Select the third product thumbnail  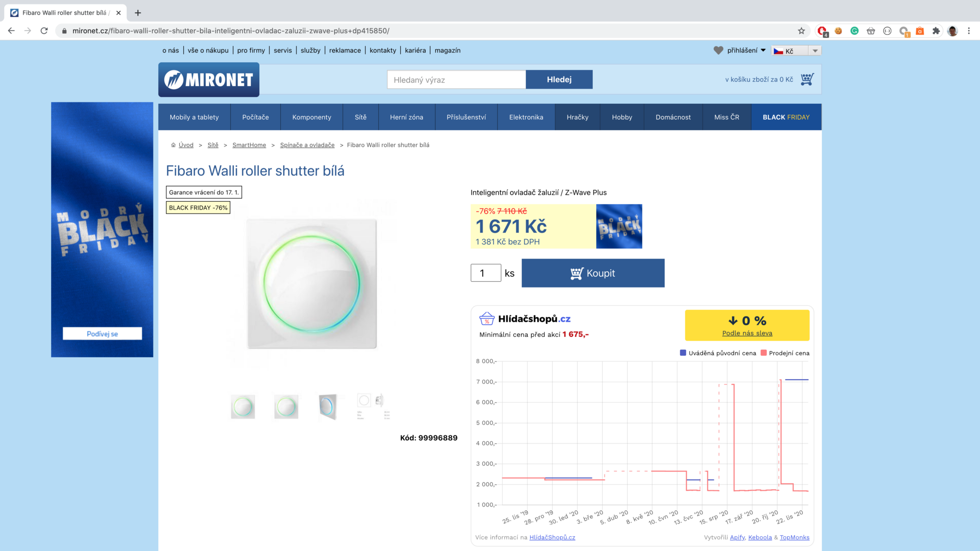coord(329,406)
